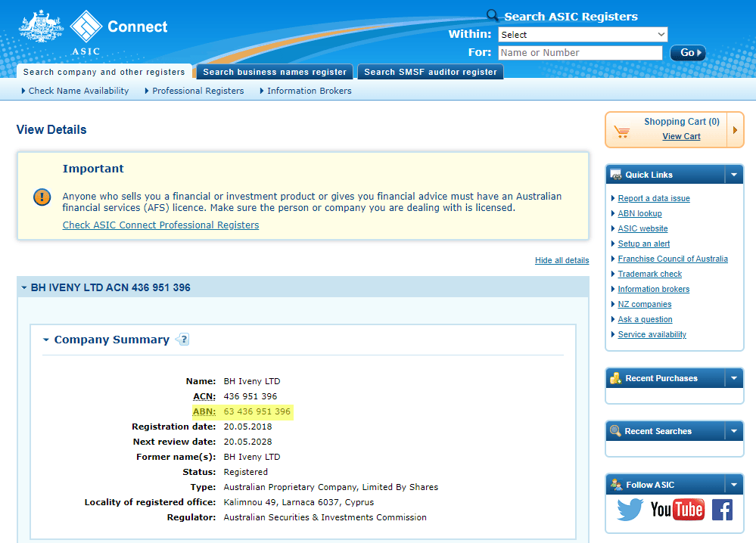Select registration date 20.05.2018
The height and width of the screenshot is (543, 756).
coord(247,427)
